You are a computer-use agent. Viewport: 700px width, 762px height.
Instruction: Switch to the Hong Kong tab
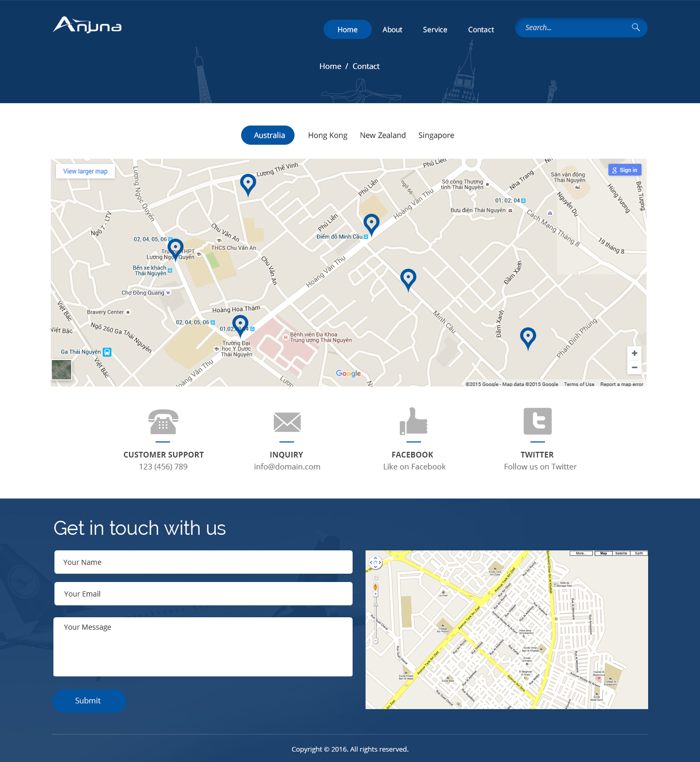pyautogui.click(x=327, y=135)
